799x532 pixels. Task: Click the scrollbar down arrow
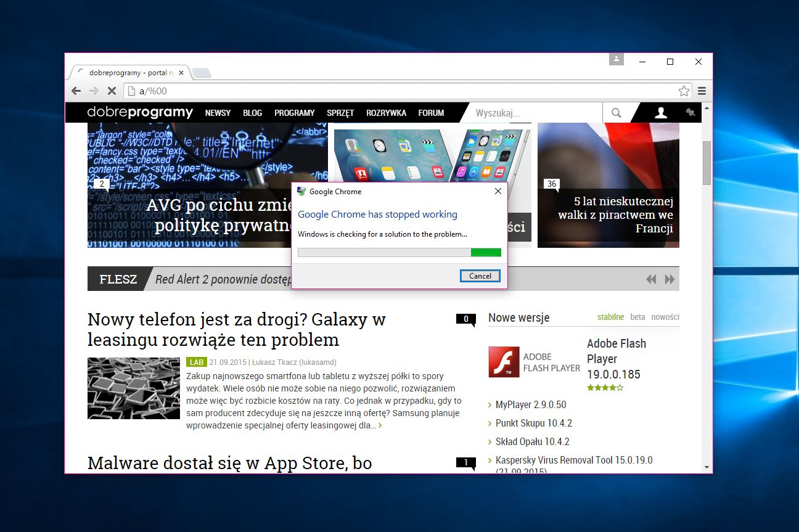click(707, 468)
